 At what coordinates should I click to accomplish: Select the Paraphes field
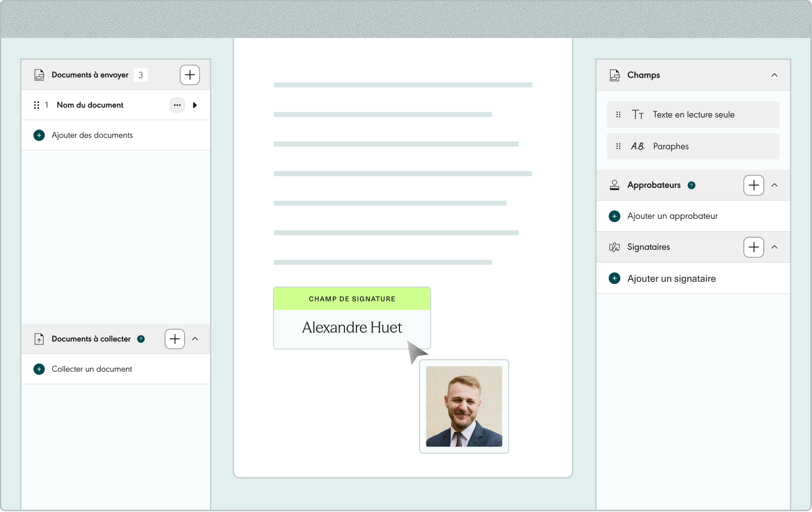[x=693, y=146]
